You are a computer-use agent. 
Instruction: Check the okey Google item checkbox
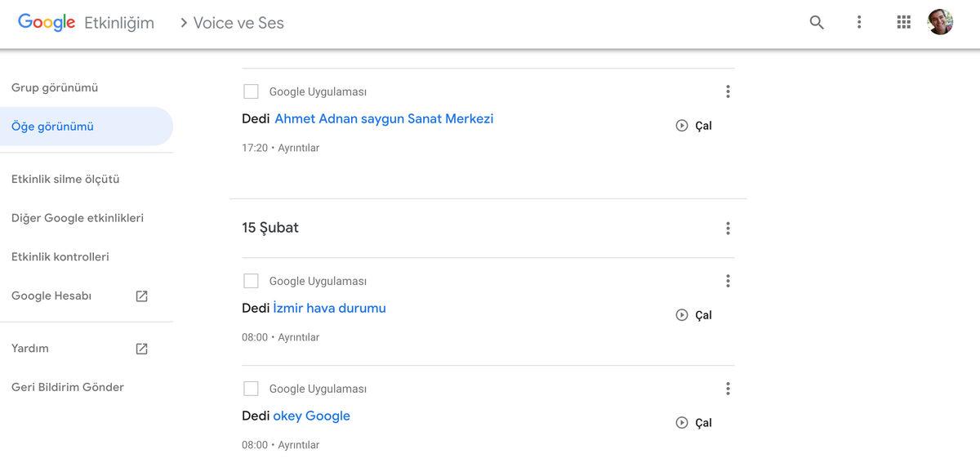coord(251,388)
